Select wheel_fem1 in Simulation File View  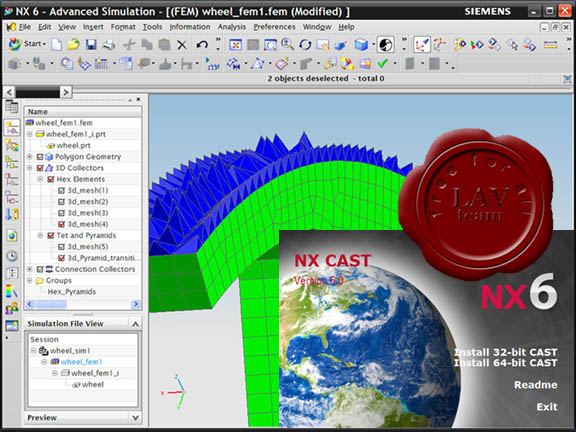click(x=81, y=362)
